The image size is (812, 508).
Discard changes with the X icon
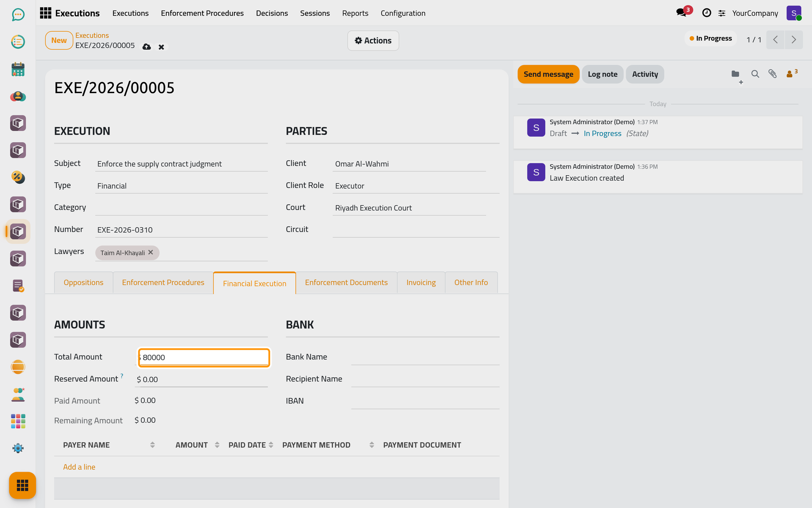coord(161,47)
